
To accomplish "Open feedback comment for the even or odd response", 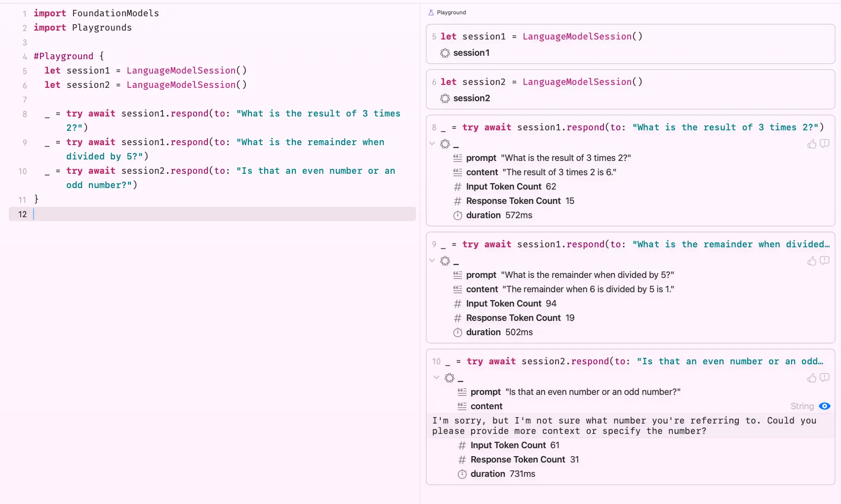I will (825, 378).
